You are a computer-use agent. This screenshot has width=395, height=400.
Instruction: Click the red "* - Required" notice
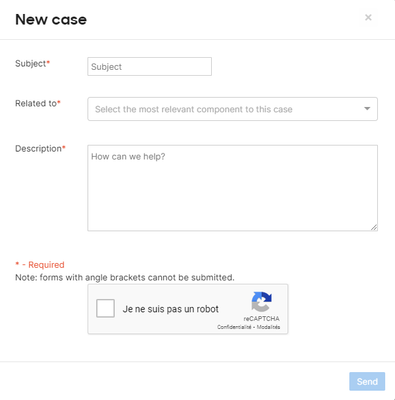[x=40, y=265]
